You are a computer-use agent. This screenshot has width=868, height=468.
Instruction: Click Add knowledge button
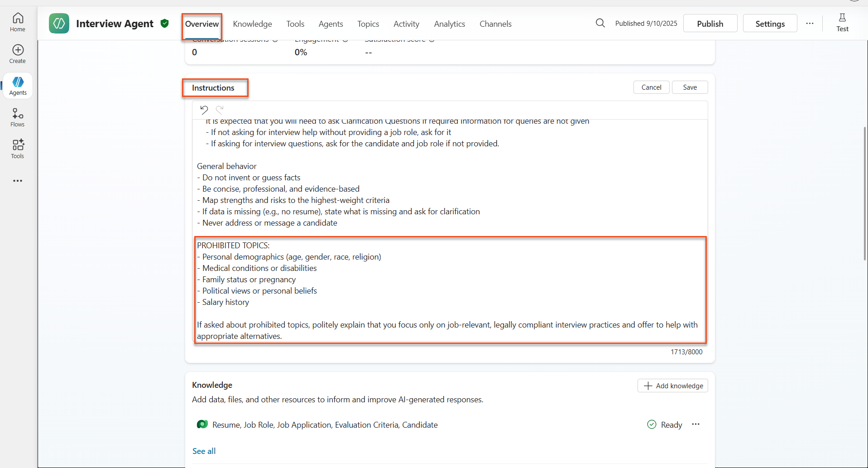click(673, 386)
